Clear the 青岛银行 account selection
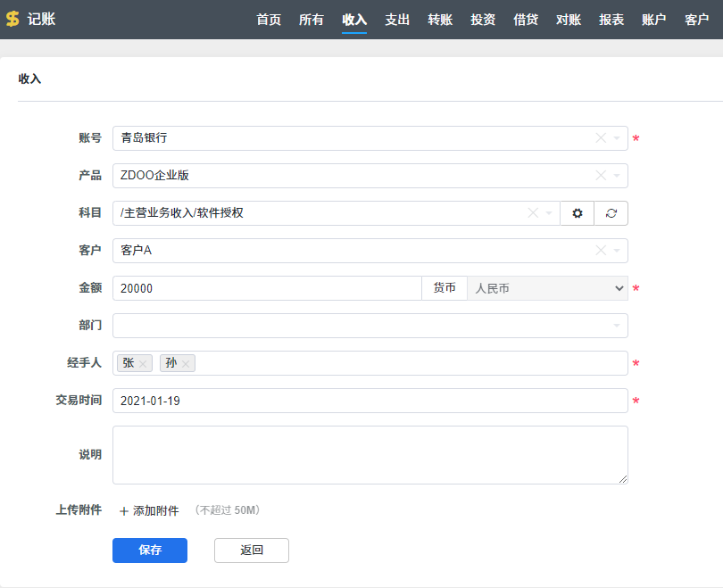Image resolution: width=723 pixels, height=588 pixels. pyautogui.click(x=601, y=137)
